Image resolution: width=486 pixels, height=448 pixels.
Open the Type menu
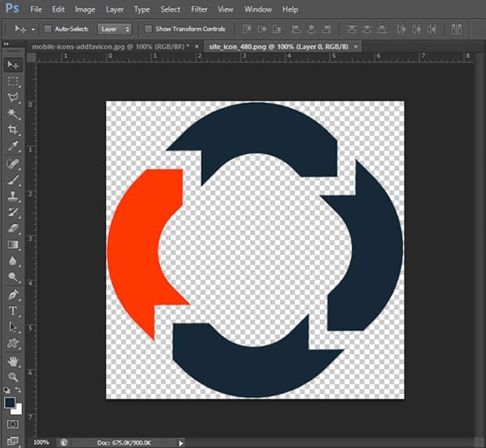tap(142, 9)
